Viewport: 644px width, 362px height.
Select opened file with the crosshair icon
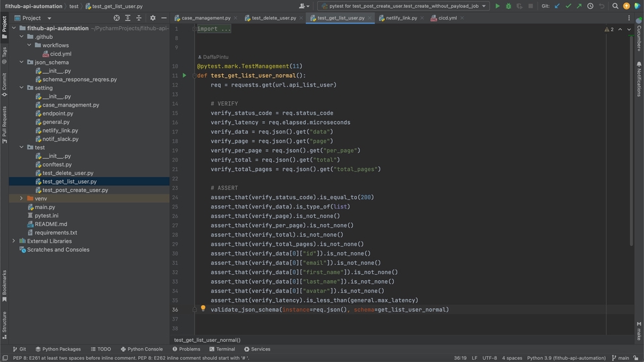click(x=117, y=18)
